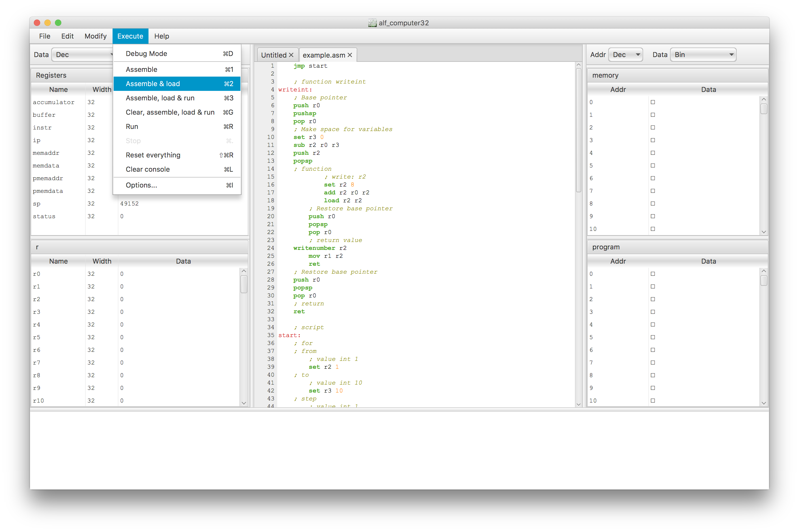This screenshot has width=799, height=532.
Task: Click the Name column header in Registers
Action: pos(58,89)
